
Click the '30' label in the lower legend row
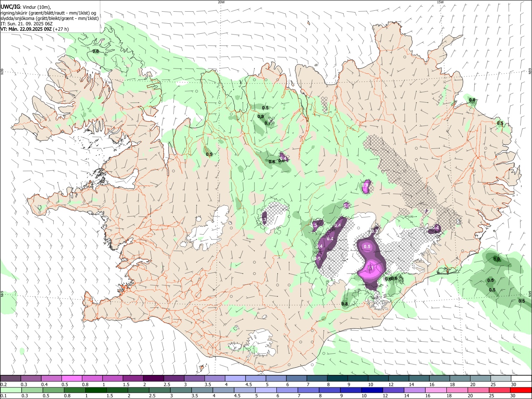pyautogui.click(x=513, y=396)
